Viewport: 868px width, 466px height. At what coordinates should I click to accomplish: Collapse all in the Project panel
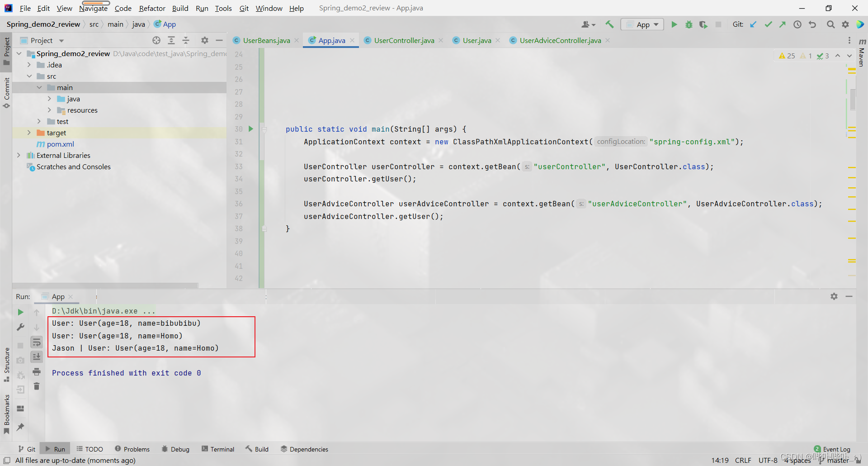(x=186, y=40)
